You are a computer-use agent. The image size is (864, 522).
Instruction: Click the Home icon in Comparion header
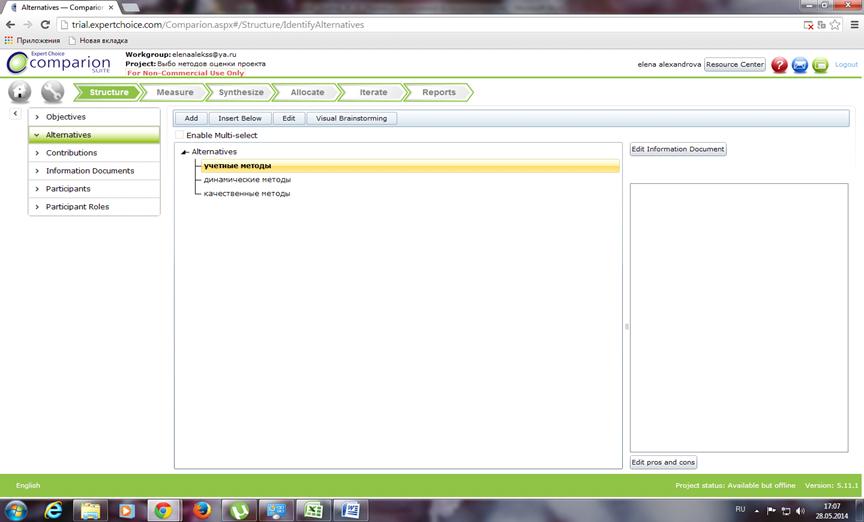[x=19, y=92]
